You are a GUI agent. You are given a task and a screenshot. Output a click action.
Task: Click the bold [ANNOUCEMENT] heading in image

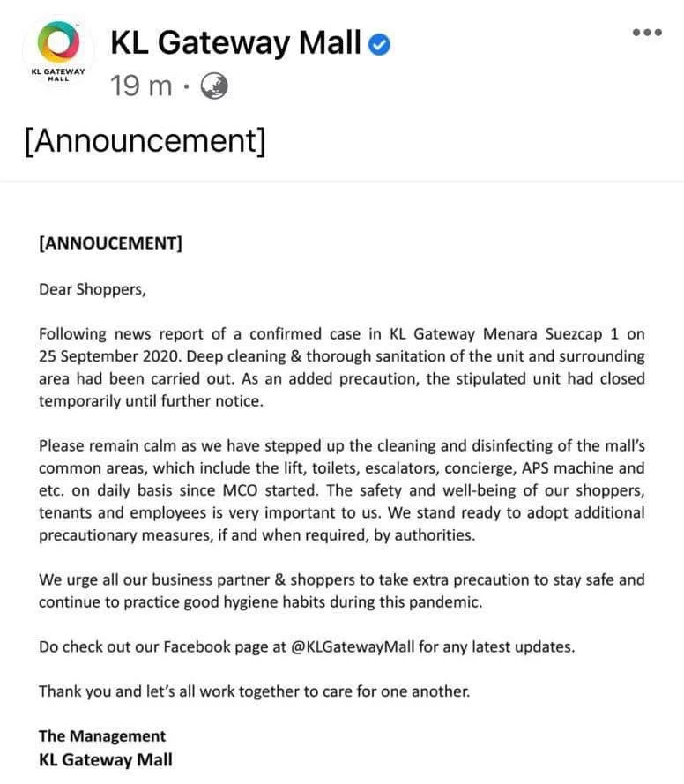tap(110, 244)
